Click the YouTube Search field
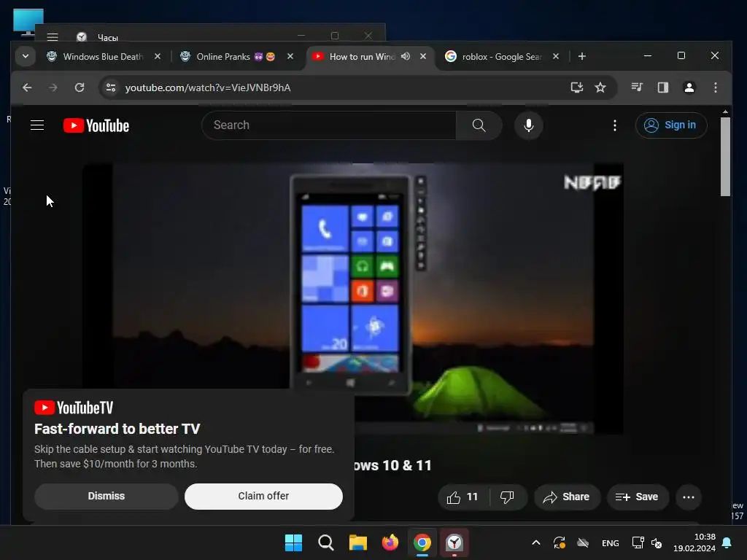This screenshot has height=560, width=747. (329, 125)
